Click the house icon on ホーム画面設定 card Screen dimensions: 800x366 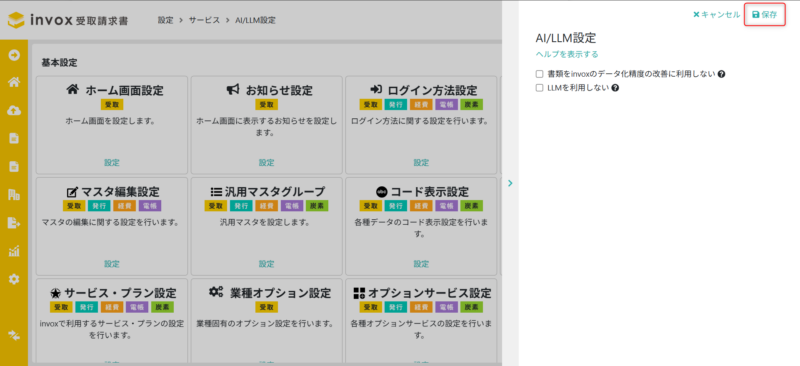pyautogui.click(x=73, y=90)
